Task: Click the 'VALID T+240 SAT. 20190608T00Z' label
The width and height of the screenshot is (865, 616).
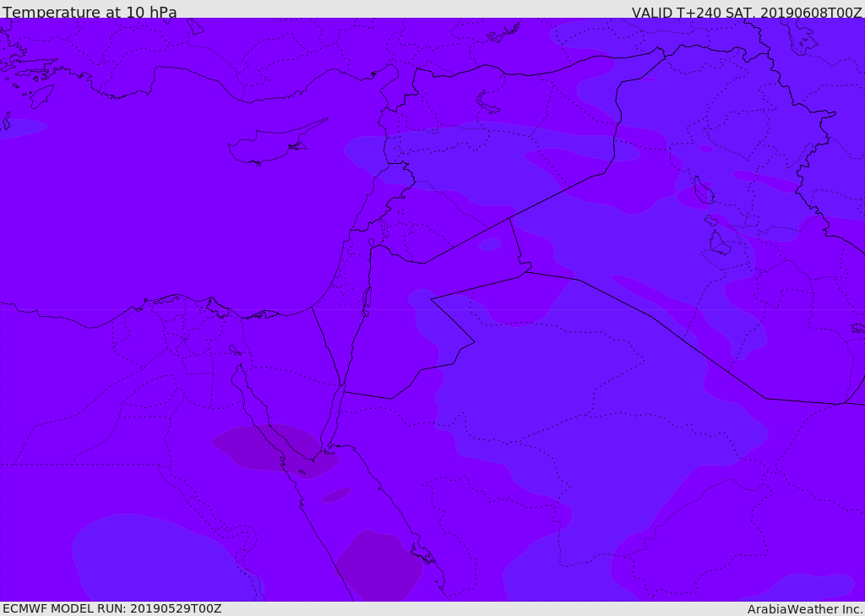Action: pyautogui.click(x=747, y=12)
